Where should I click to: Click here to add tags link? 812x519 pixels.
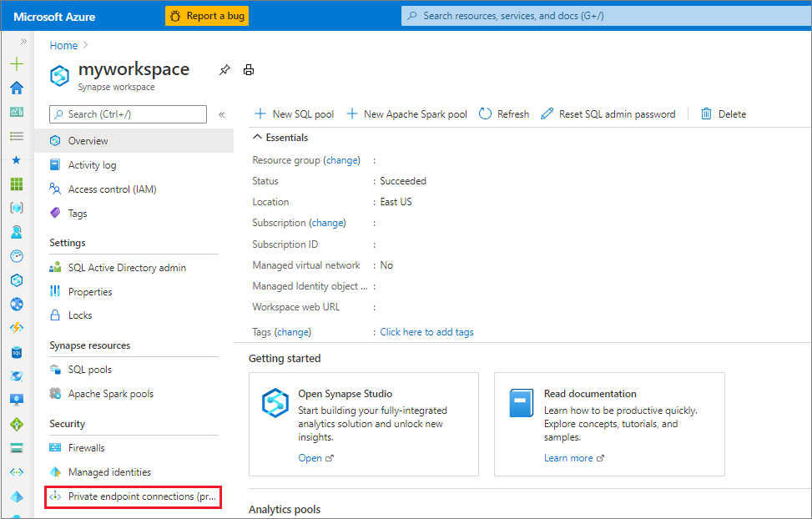point(426,332)
